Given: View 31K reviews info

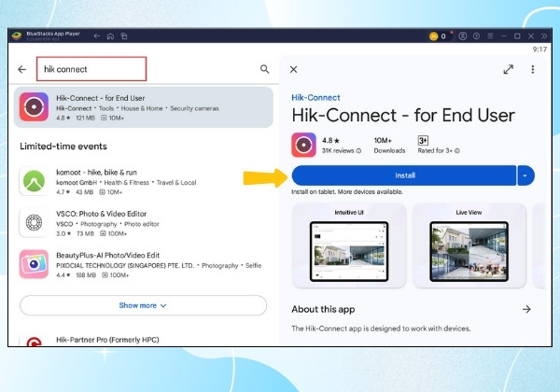Looking at the screenshot, I should click(342, 150).
